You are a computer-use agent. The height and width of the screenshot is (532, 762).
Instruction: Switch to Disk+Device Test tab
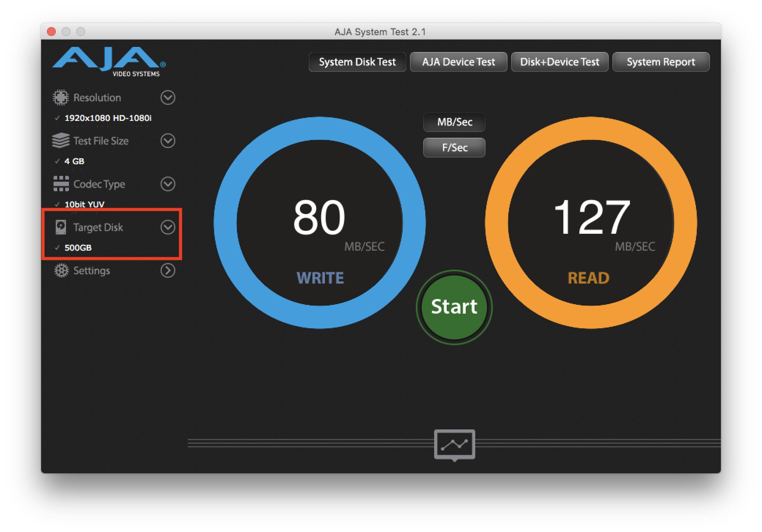(560, 62)
